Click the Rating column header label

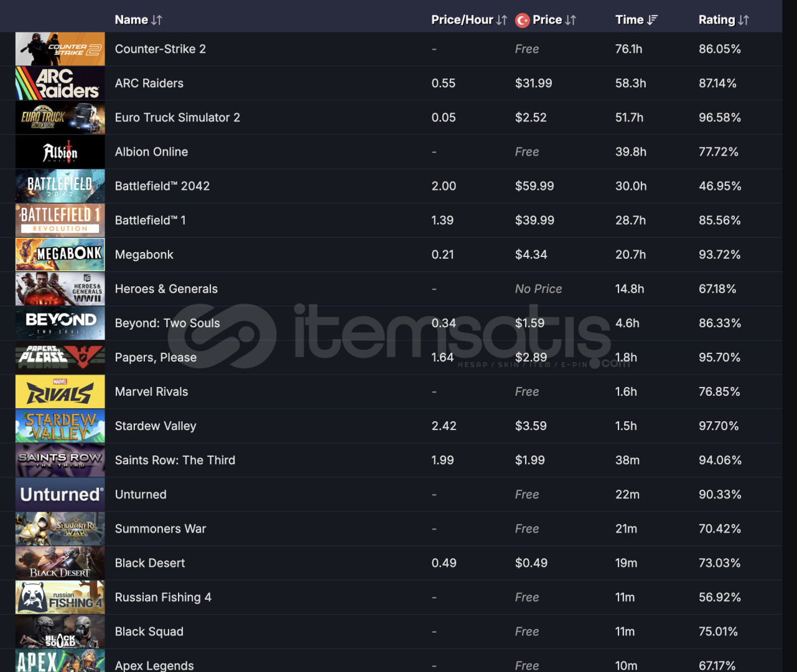click(717, 20)
